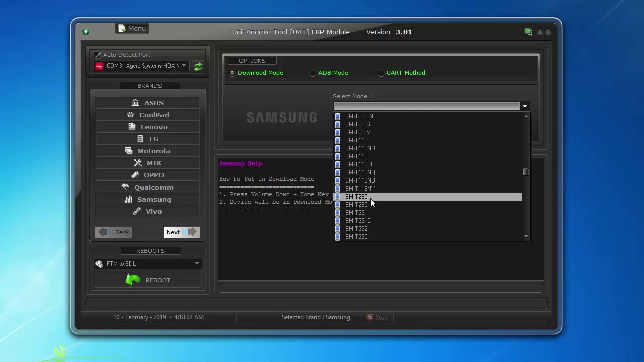The height and width of the screenshot is (362, 644).
Task: Click the green refresh ports icon
Action: tap(198, 66)
